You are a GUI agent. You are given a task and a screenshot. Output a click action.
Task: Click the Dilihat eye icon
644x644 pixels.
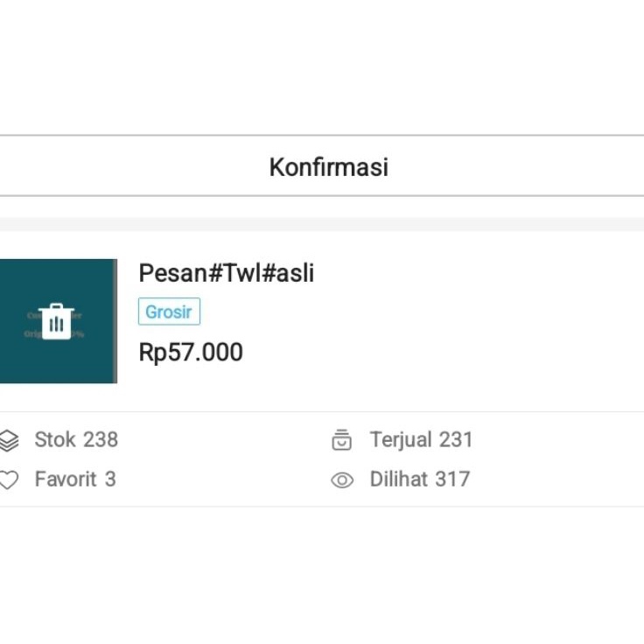pos(342,480)
